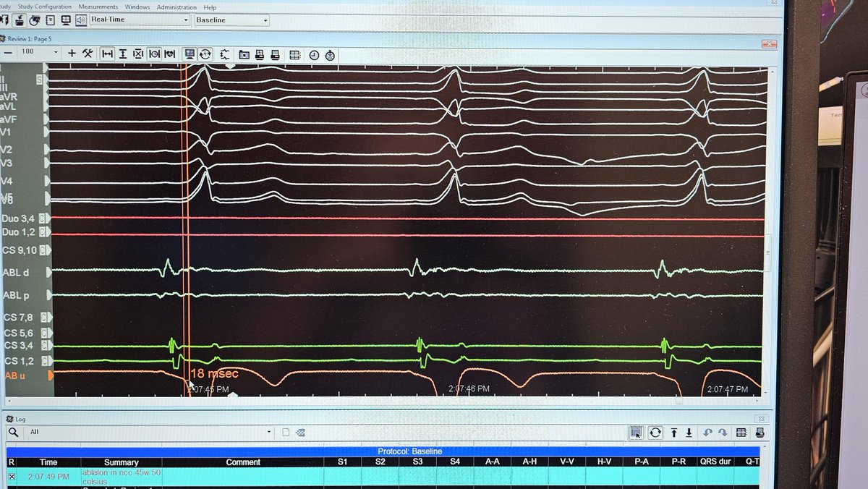Click the monitor display icon in top toolbar
The width and height of the screenshot is (868, 489).
point(66,20)
